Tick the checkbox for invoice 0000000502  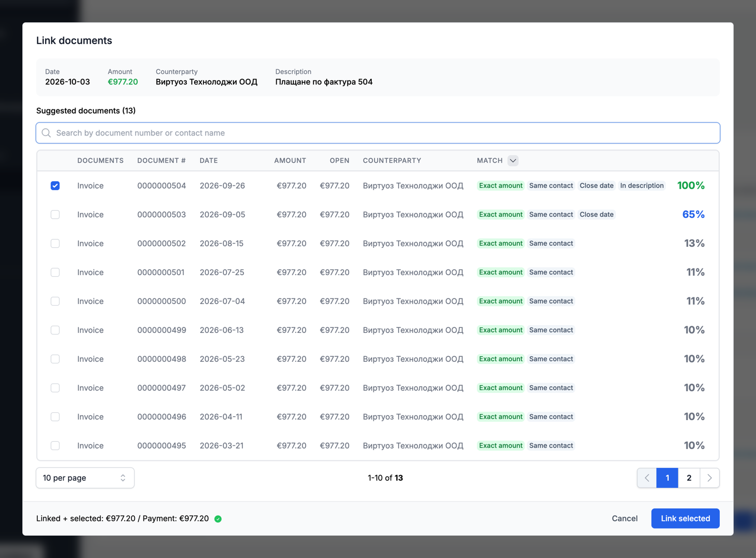point(55,243)
